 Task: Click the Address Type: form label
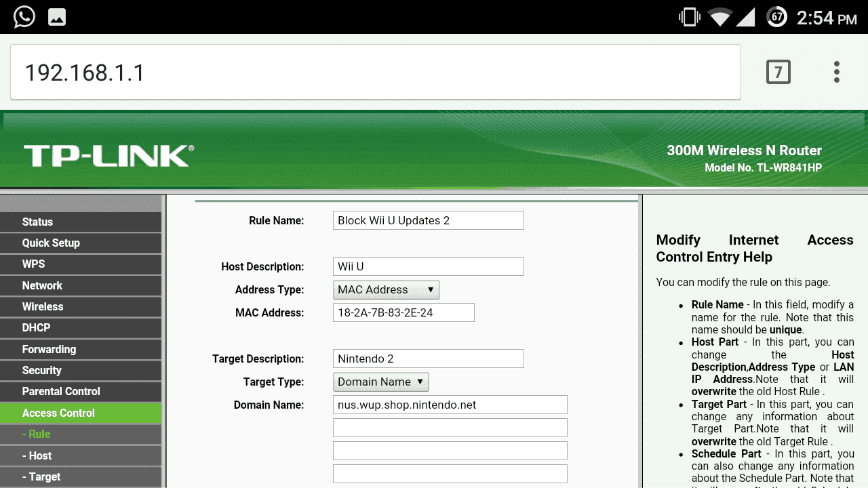[x=269, y=289]
